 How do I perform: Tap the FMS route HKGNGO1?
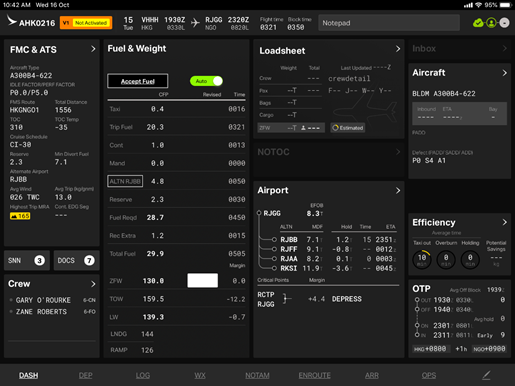pyautogui.click(x=24, y=110)
